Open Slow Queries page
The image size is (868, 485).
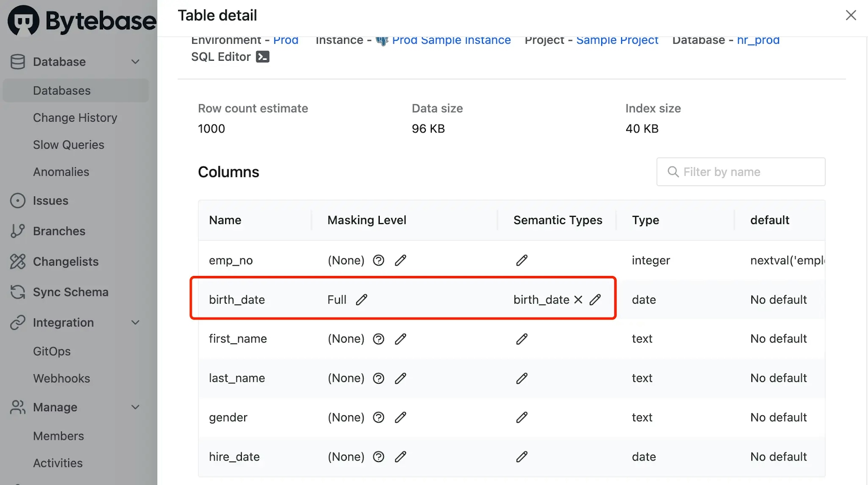(69, 145)
